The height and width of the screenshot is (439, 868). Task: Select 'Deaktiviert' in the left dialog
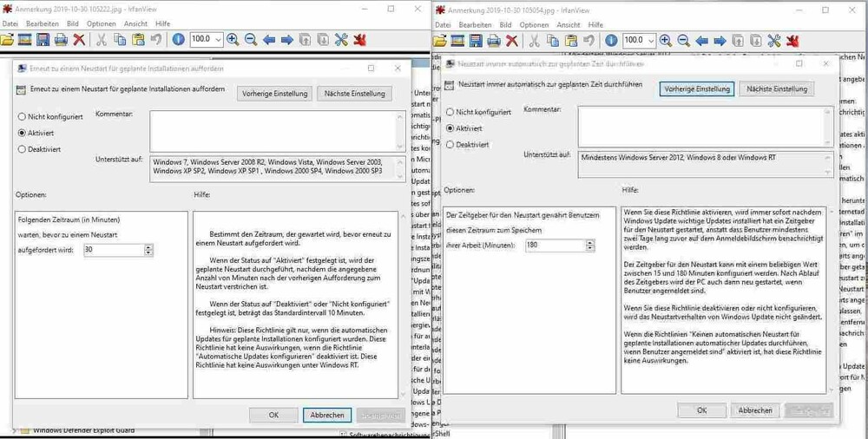[23, 149]
